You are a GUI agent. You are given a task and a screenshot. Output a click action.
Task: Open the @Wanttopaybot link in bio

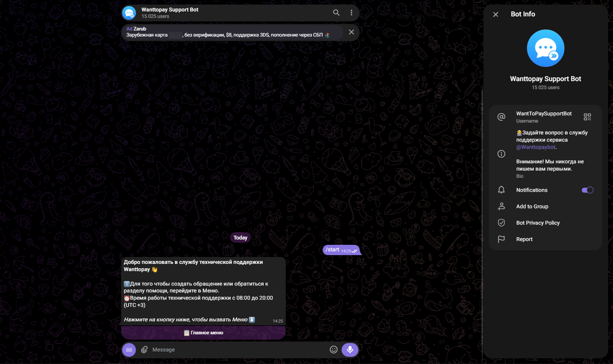[536, 147]
